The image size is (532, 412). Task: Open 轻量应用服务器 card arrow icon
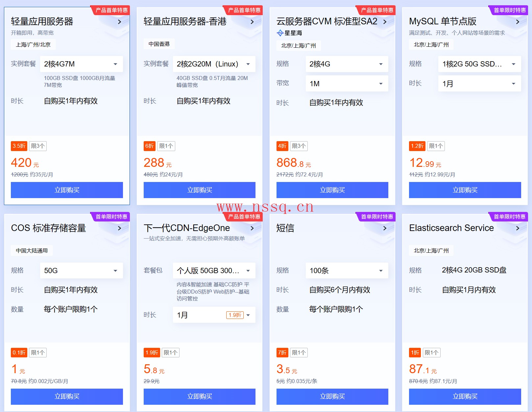[119, 22]
